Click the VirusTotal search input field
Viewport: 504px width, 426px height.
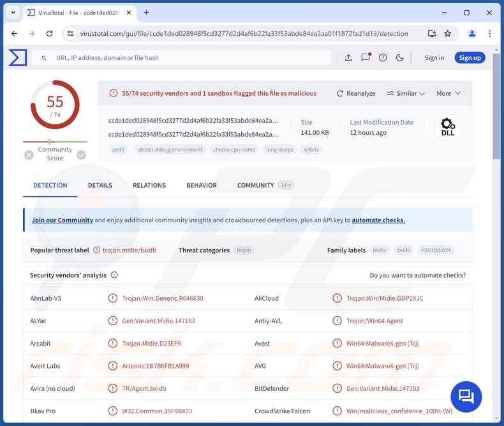point(182,58)
